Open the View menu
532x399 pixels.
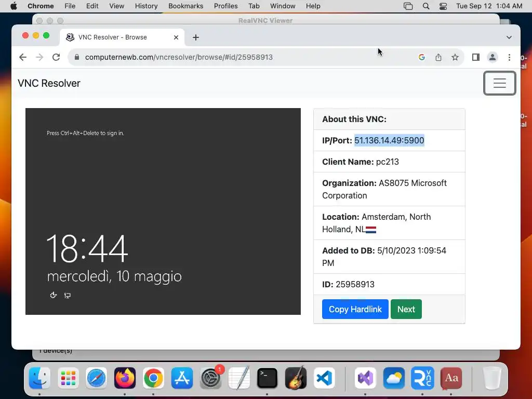tap(117, 6)
